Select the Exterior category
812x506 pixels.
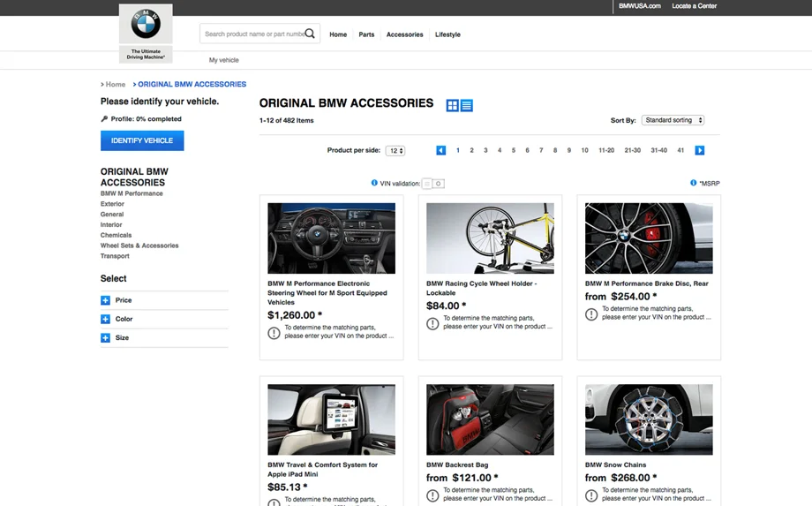point(112,204)
